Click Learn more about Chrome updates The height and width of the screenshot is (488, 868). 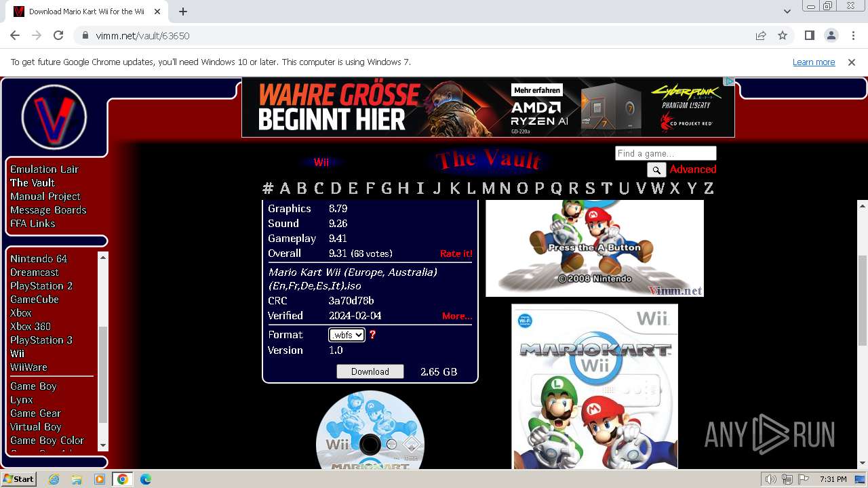click(814, 62)
